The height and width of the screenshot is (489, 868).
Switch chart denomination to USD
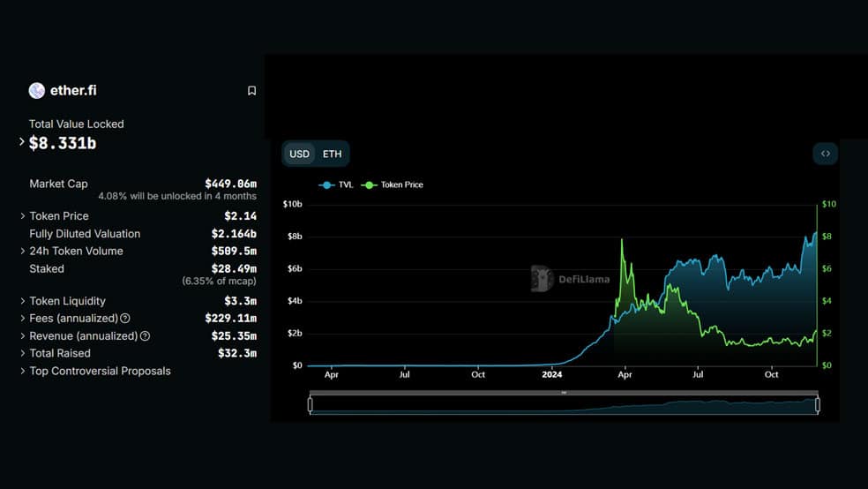point(300,154)
